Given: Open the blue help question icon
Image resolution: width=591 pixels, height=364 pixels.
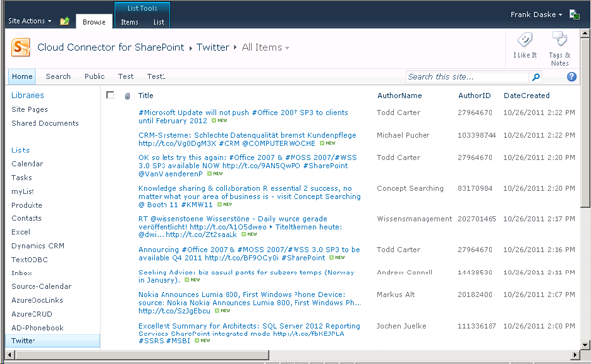Looking at the screenshot, I should click(571, 77).
